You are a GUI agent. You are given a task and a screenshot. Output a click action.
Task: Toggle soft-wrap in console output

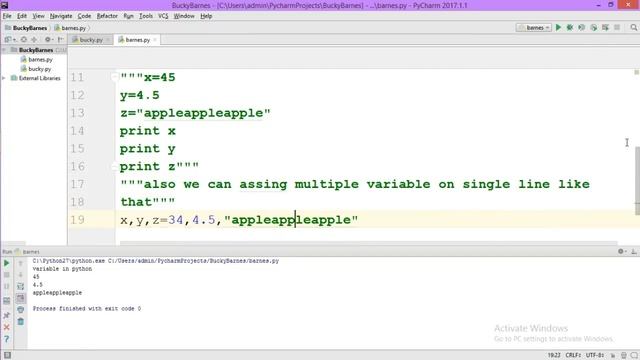[x=20, y=287]
